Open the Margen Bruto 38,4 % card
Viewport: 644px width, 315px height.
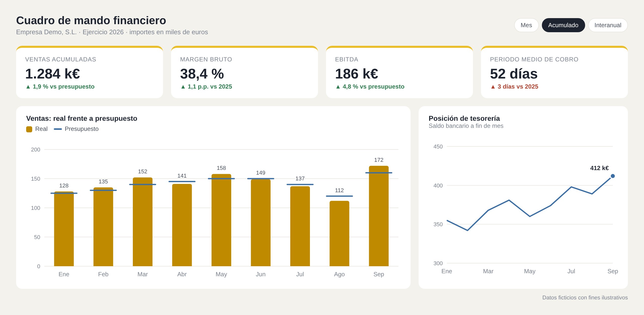[245, 72]
